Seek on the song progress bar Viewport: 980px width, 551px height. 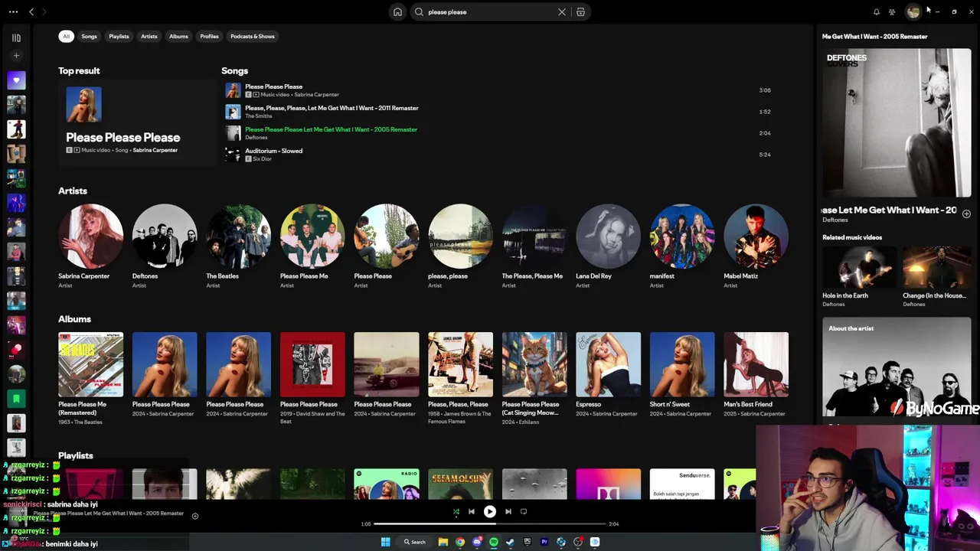click(x=490, y=524)
